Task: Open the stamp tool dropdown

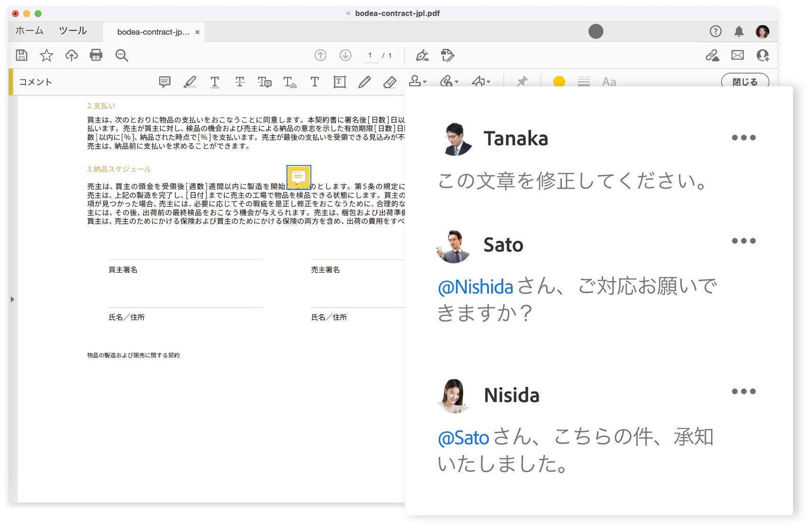Action: click(x=417, y=81)
